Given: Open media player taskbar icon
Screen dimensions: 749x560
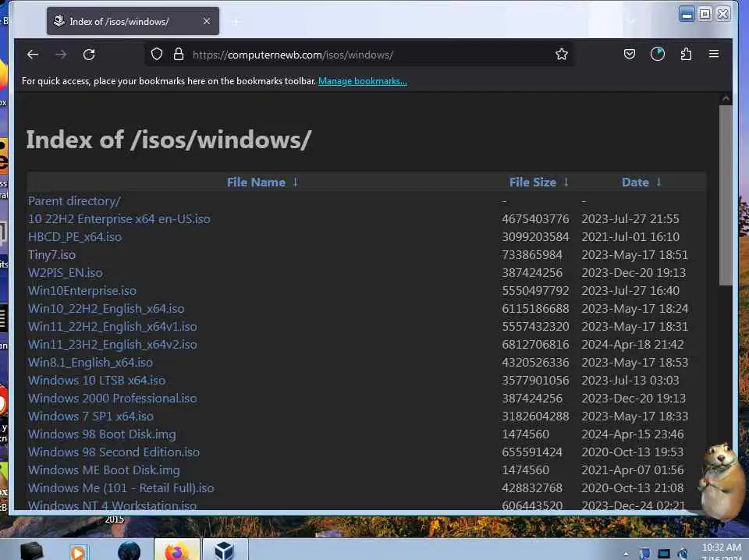Looking at the screenshot, I should pos(78,552).
